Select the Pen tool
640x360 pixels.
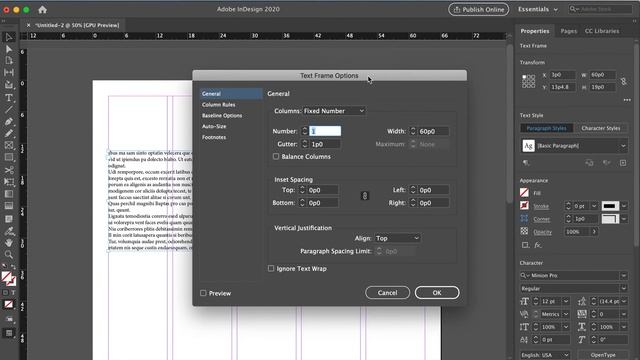point(9,122)
